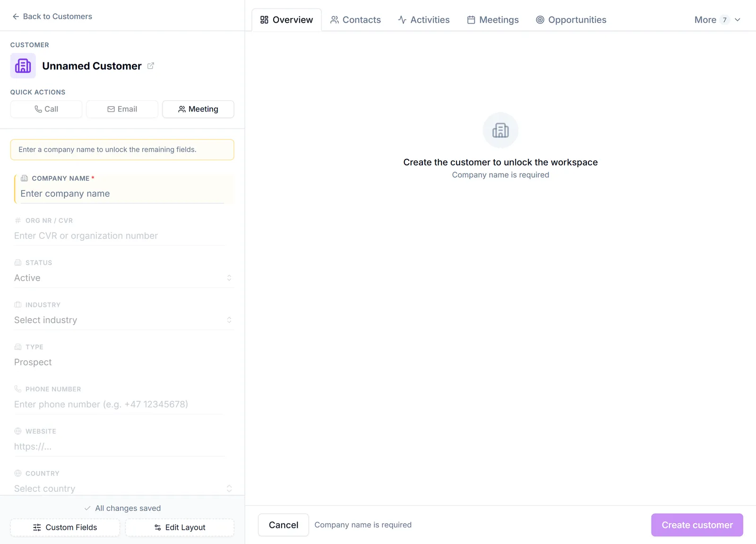Click 'Company name is required' beside Cancel

tap(363, 525)
